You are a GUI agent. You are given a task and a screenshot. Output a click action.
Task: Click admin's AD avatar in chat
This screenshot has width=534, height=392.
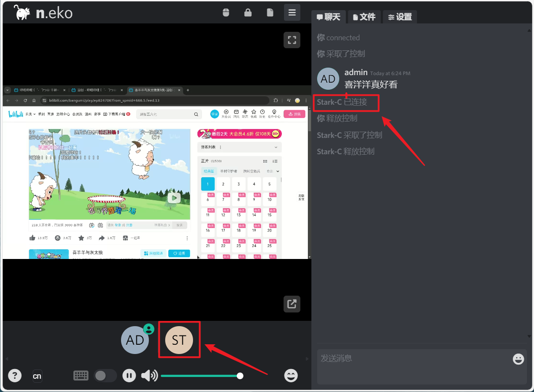(328, 79)
